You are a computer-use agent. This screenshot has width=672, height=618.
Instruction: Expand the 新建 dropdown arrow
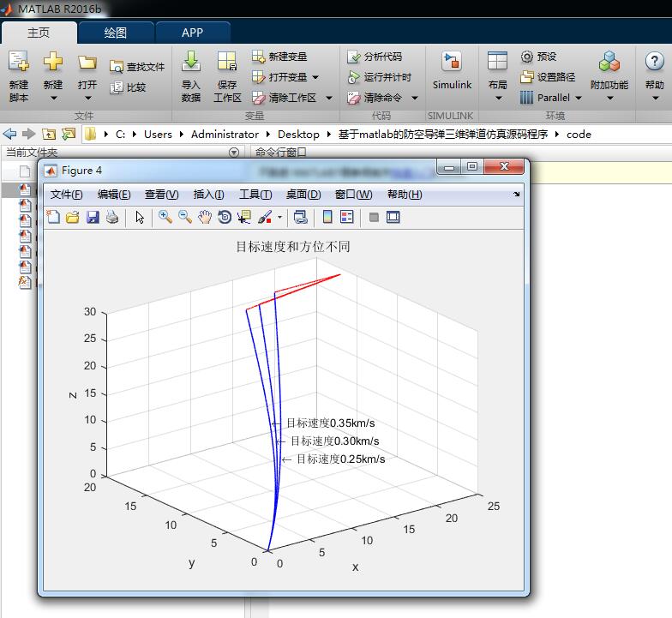tap(53, 98)
